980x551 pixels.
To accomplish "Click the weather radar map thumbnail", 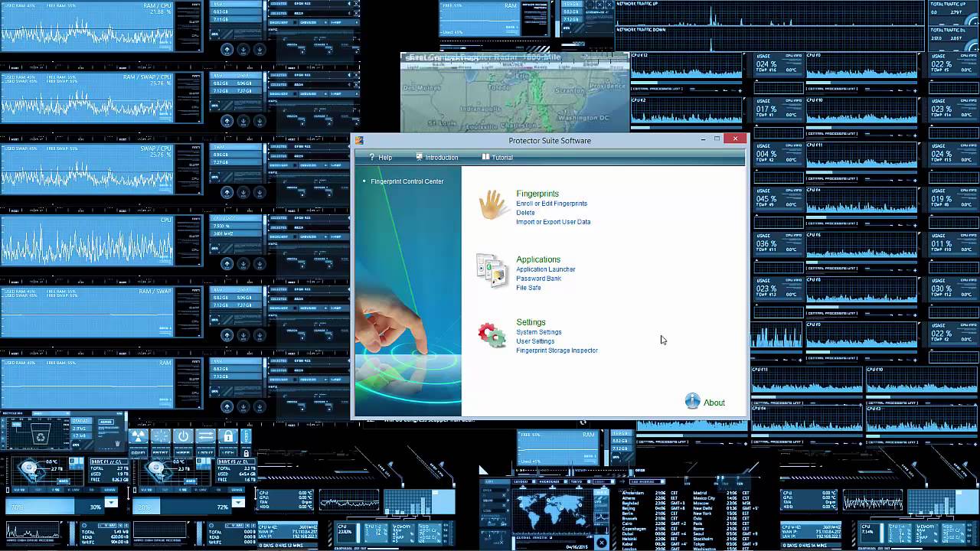I will [514, 92].
